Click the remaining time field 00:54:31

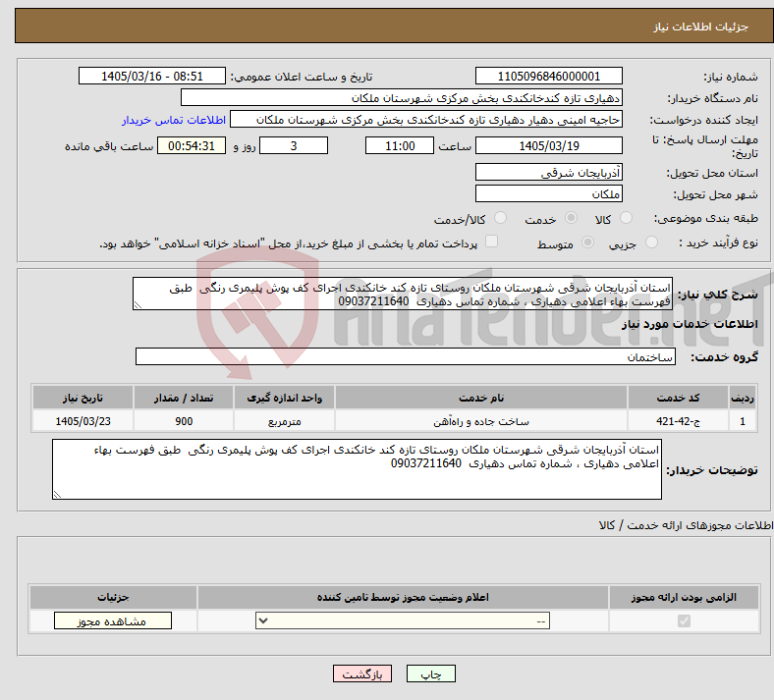click(x=192, y=145)
